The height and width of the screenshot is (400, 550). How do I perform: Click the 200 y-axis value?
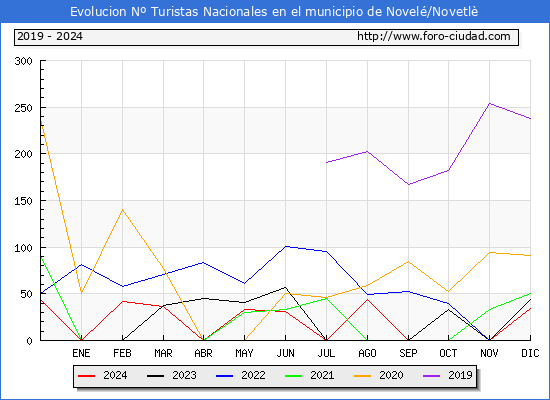coord(24,154)
